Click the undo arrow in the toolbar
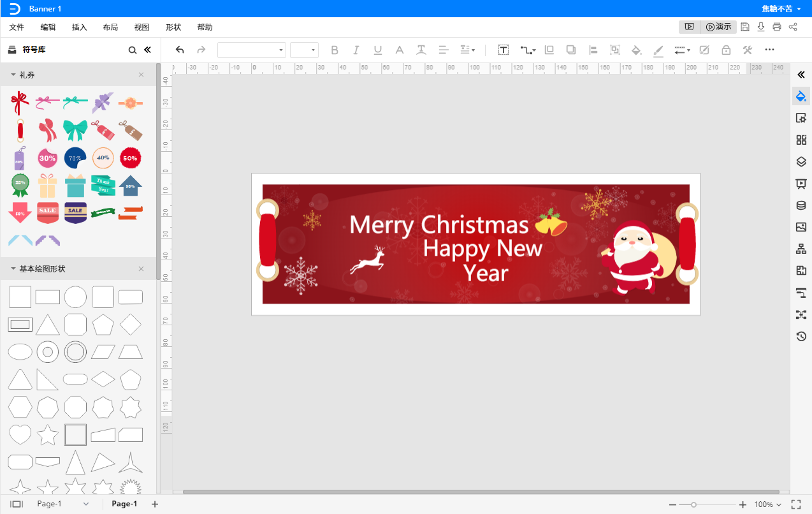This screenshot has width=812, height=514. pyautogui.click(x=180, y=50)
